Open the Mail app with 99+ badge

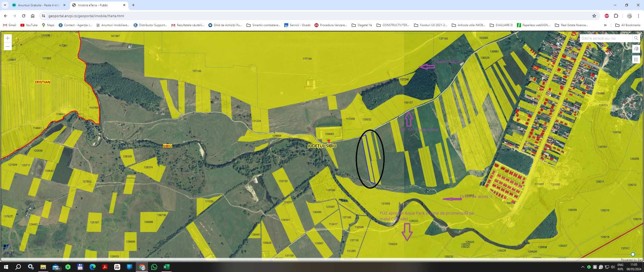tap(56, 267)
